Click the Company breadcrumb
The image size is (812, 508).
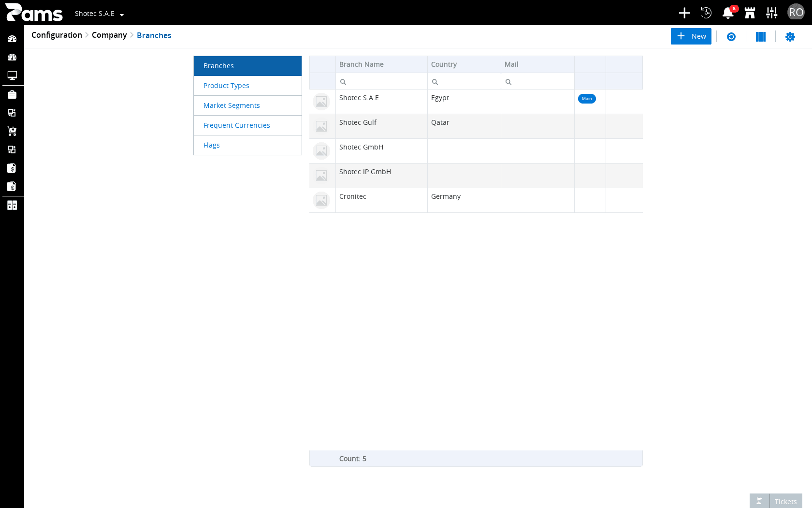coord(109,35)
